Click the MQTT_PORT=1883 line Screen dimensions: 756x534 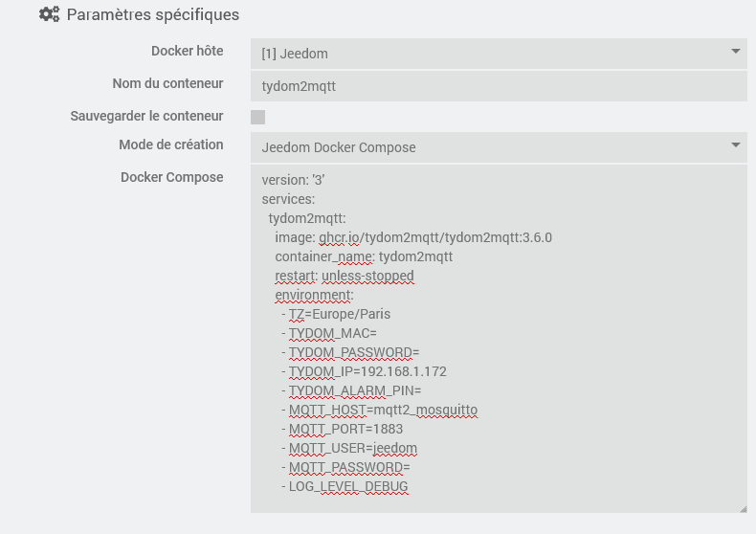343,429
